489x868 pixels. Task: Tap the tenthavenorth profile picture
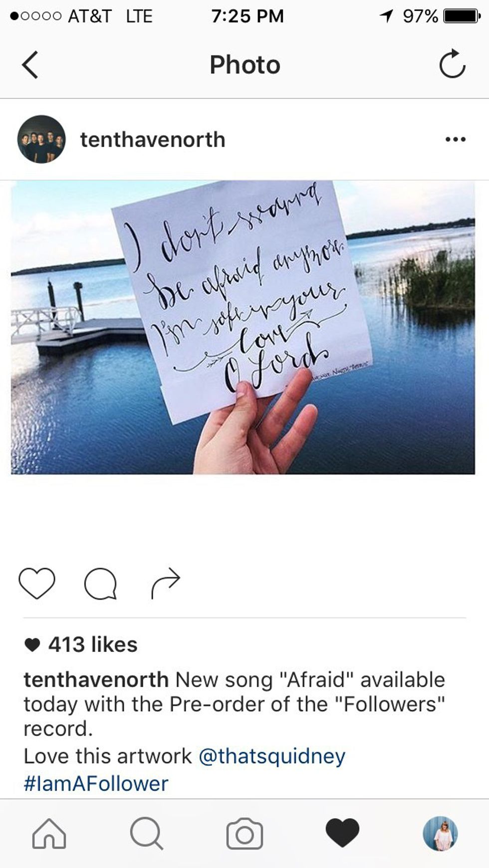coord(41,139)
